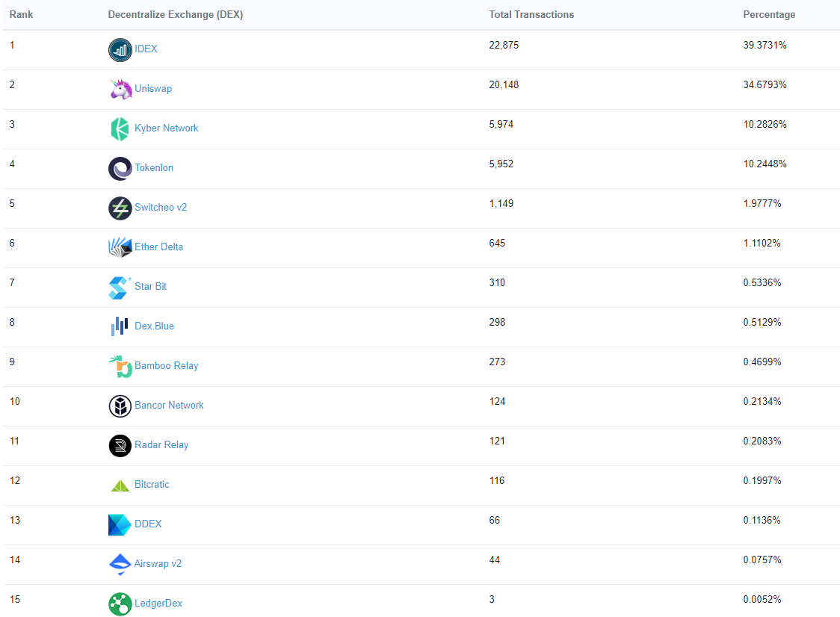Select the 0.0052% percentage cell
The width and height of the screenshot is (840, 617).
(x=762, y=600)
